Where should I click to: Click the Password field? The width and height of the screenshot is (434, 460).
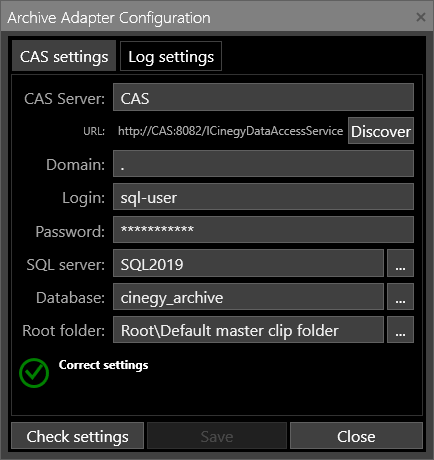[263, 230]
